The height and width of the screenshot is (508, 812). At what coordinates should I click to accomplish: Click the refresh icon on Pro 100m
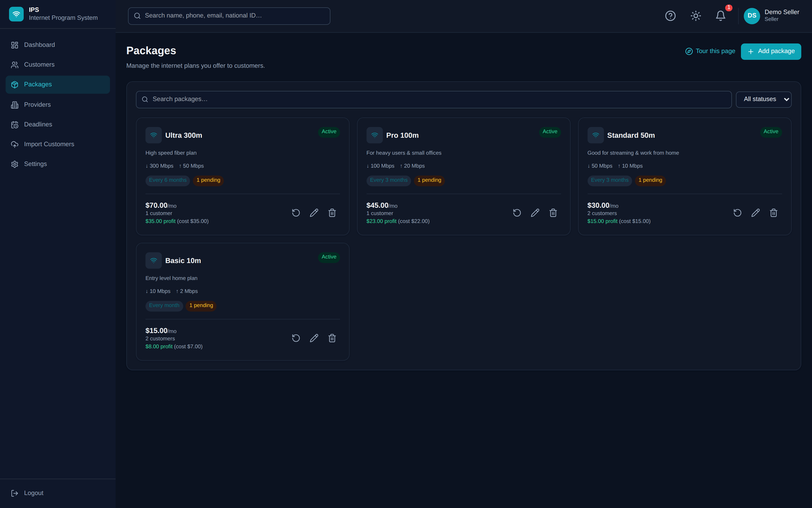[x=517, y=213]
